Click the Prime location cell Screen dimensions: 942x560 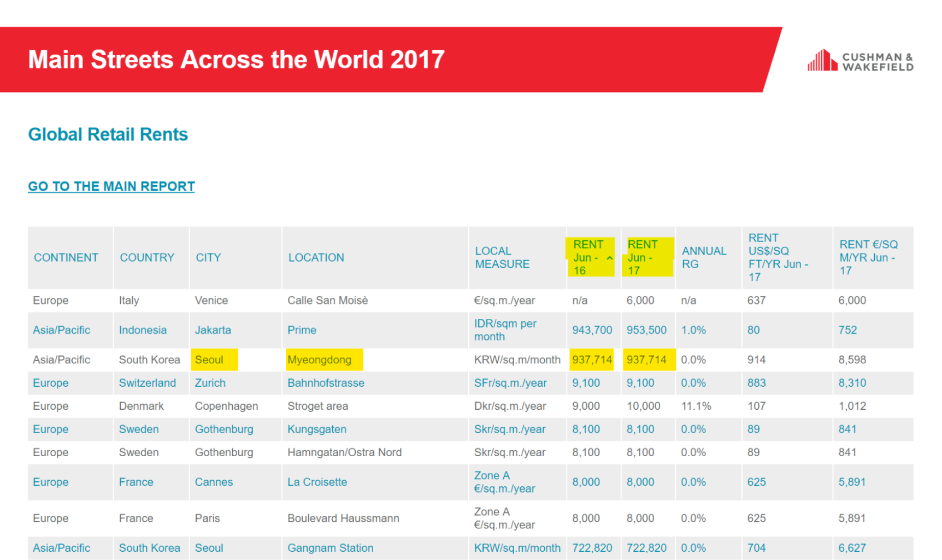point(302,330)
